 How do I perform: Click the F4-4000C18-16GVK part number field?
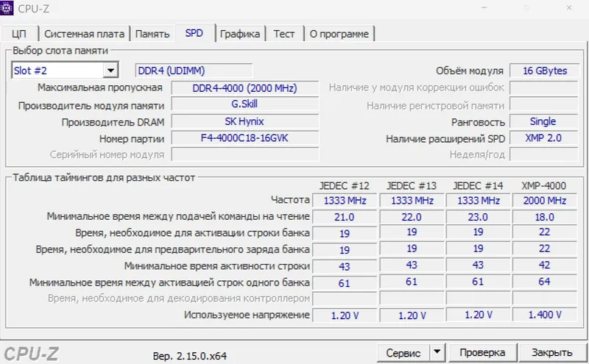point(245,138)
